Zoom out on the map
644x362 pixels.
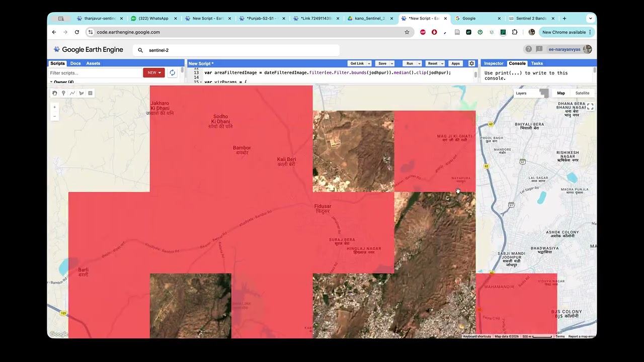coord(55,116)
